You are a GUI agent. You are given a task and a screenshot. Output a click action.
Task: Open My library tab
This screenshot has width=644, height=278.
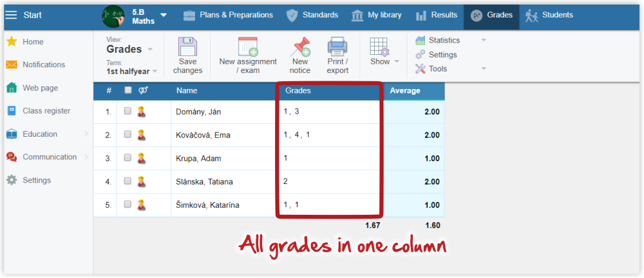(x=377, y=15)
